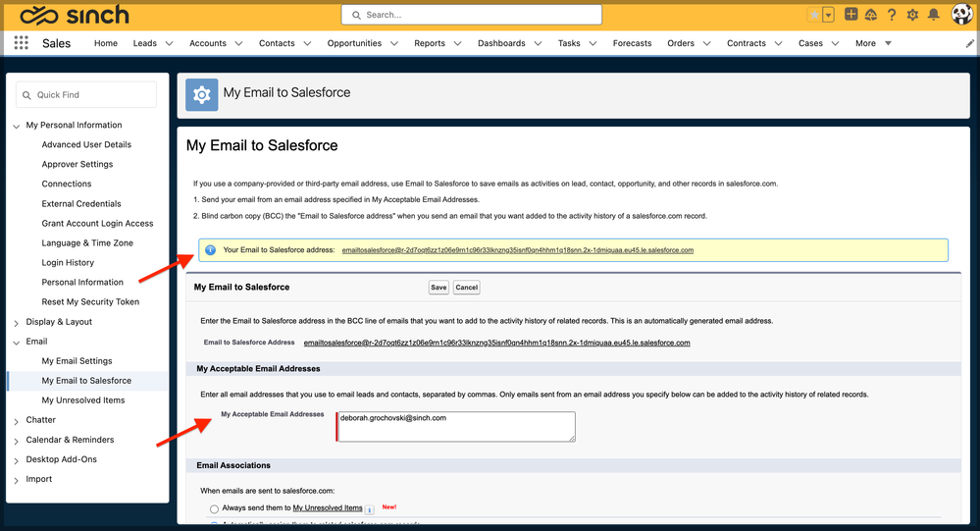
Task: Open the panda user profile avatar
Action: [961, 14]
